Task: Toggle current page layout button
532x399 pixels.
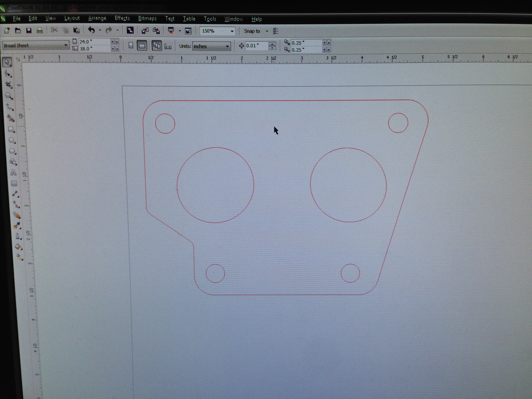Action: [x=168, y=46]
